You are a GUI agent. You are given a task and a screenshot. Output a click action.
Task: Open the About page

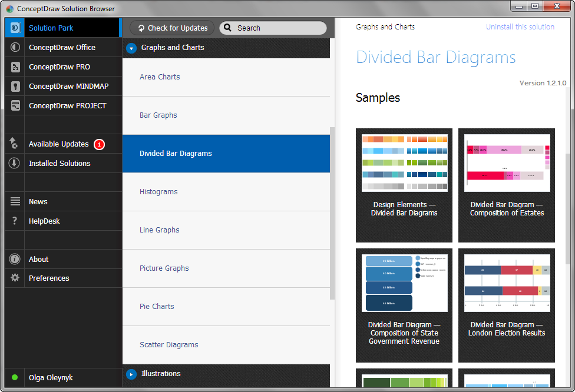click(x=64, y=259)
